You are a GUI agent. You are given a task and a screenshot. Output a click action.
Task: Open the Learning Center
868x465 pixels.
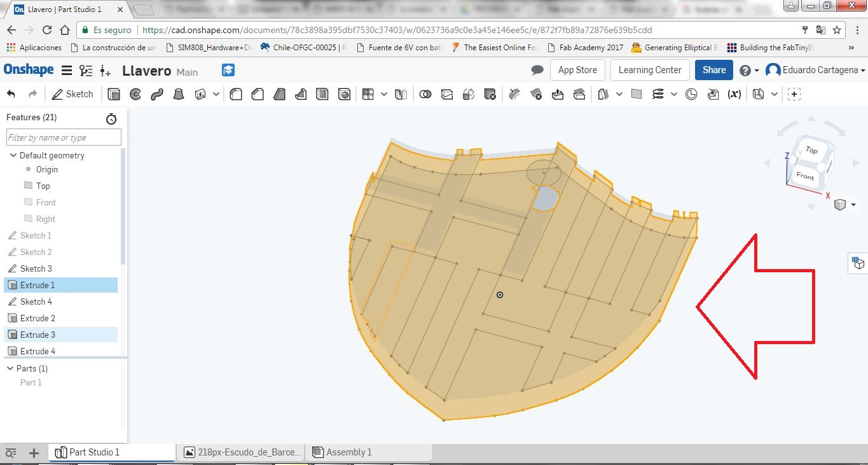(650, 70)
